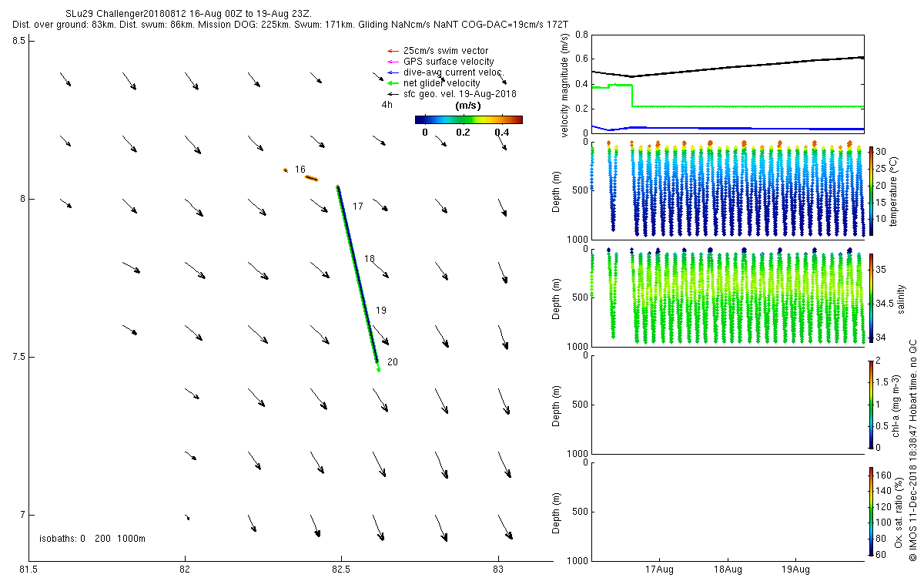The width and height of the screenshot is (924, 578).
Task: Click the salinity vertical colorbar
Action: tap(871, 297)
